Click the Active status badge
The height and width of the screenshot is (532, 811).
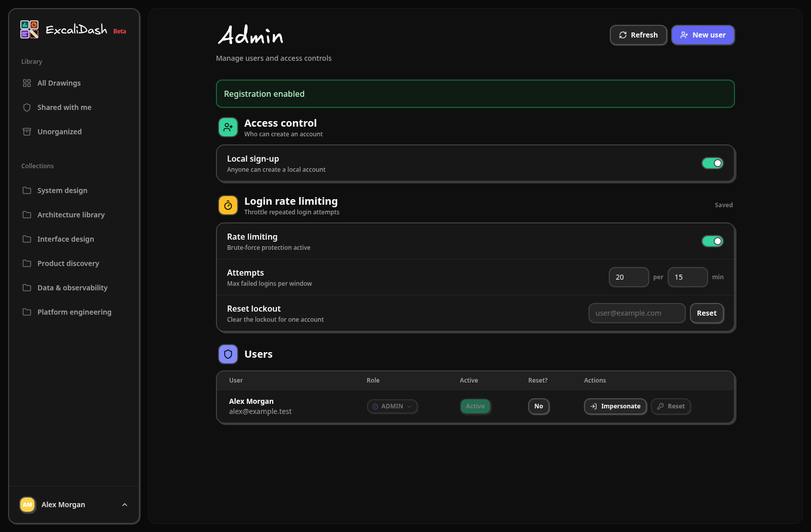click(475, 406)
